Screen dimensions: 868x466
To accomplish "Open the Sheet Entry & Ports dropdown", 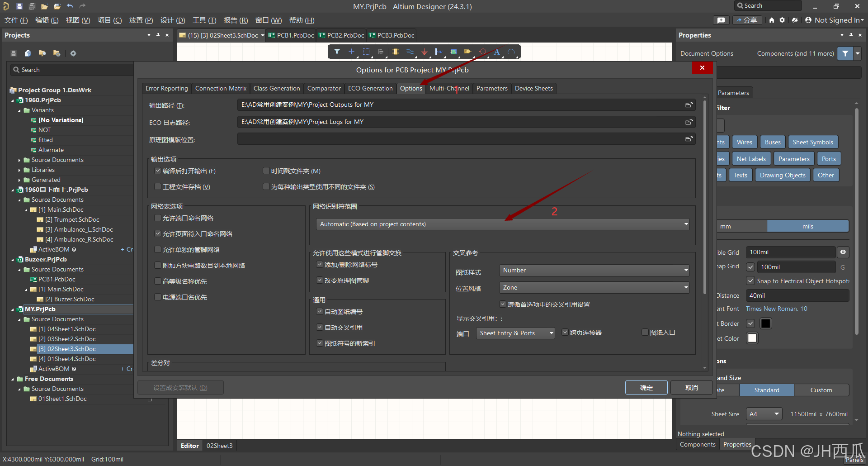I will pyautogui.click(x=515, y=333).
